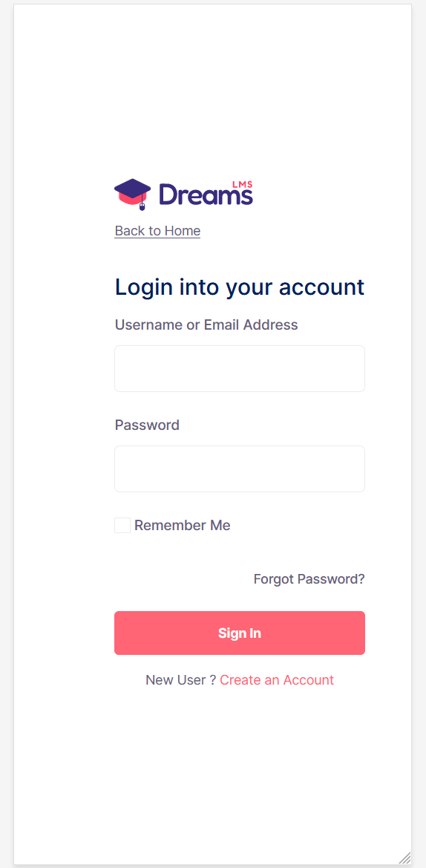This screenshot has height=868, width=426.
Task: Focus the Password input field
Action: (240, 469)
